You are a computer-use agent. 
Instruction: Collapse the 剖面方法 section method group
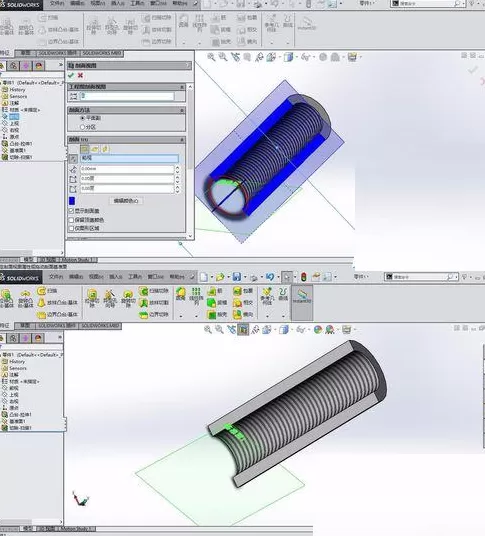pyautogui.click(x=182, y=110)
